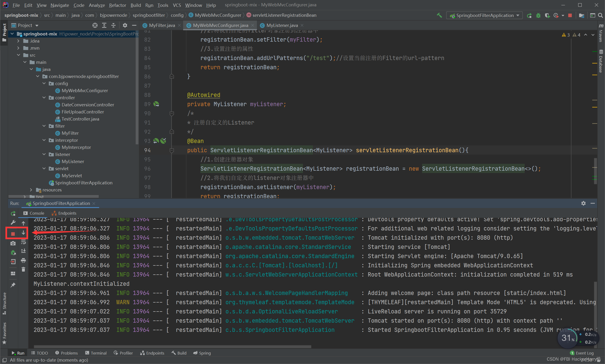Click Scroll down the stack trace arrow
605x364 pixels.
click(x=23, y=233)
